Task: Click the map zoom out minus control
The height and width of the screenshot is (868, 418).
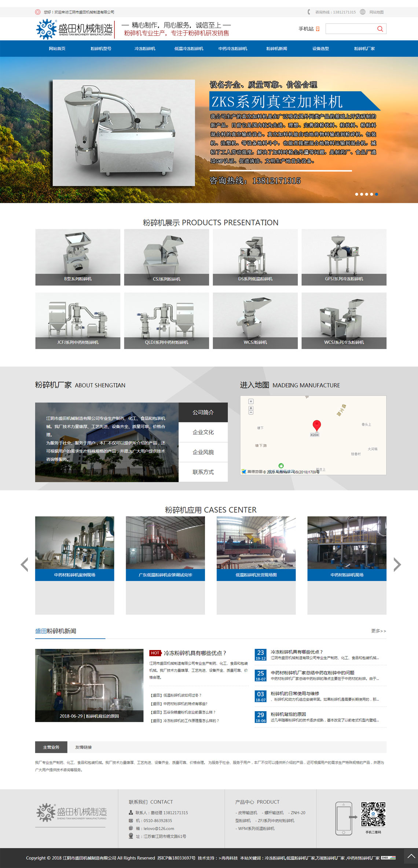Action: click(251, 412)
